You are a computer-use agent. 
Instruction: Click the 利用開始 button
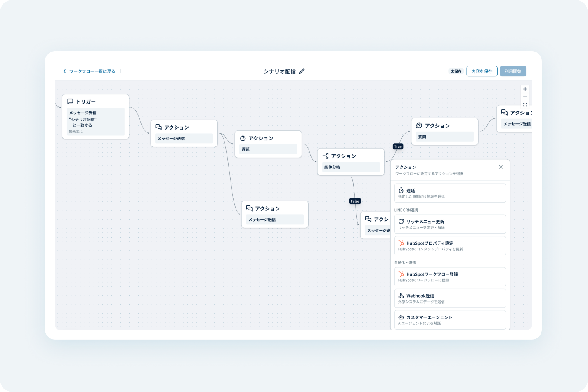(513, 71)
